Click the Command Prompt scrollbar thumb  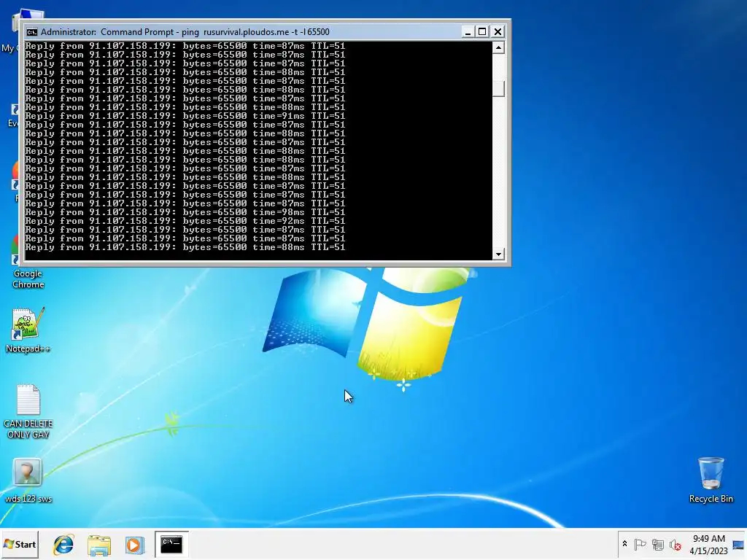tap(498, 88)
